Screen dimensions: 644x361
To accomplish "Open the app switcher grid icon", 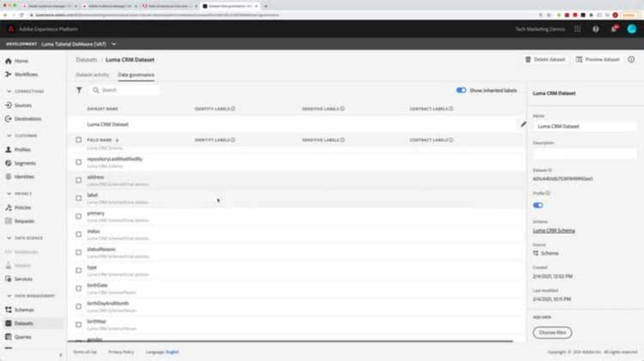I will click(x=578, y=29).
